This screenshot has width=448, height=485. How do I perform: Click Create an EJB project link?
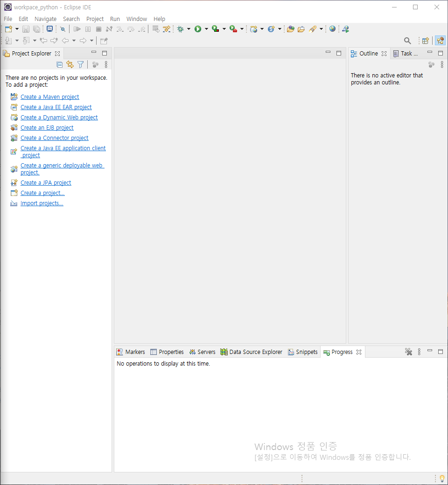pyautogui.click(x=47, y=127)
